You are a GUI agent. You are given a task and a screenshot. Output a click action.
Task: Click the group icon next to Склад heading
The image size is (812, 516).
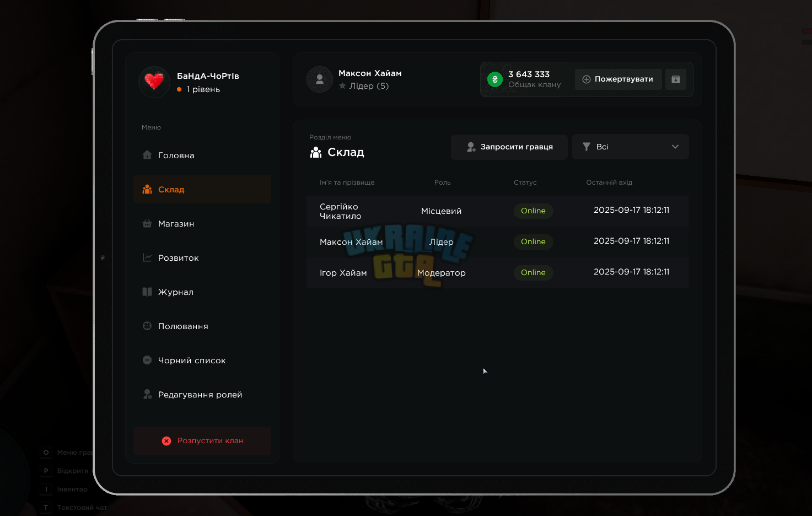(316, 153)
